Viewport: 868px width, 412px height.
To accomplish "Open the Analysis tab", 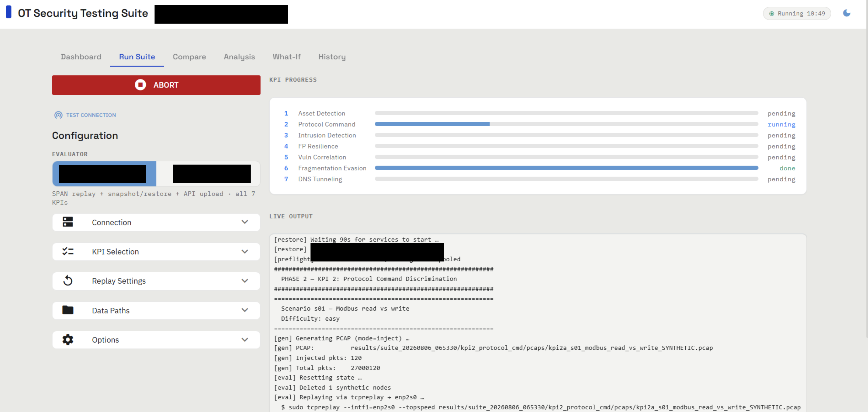I will 239,57.
